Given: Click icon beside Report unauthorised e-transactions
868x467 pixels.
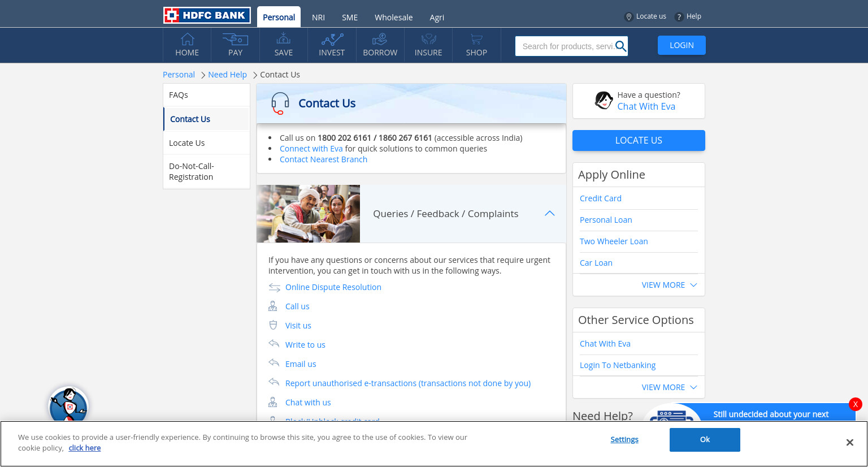Looking at the screenshot, I should click(274, 382).
